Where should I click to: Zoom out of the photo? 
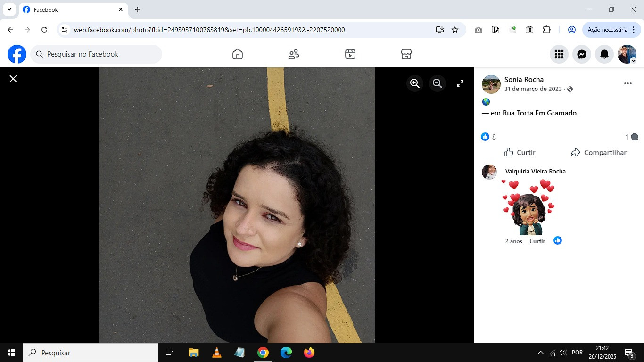click(x=438, y=83)
